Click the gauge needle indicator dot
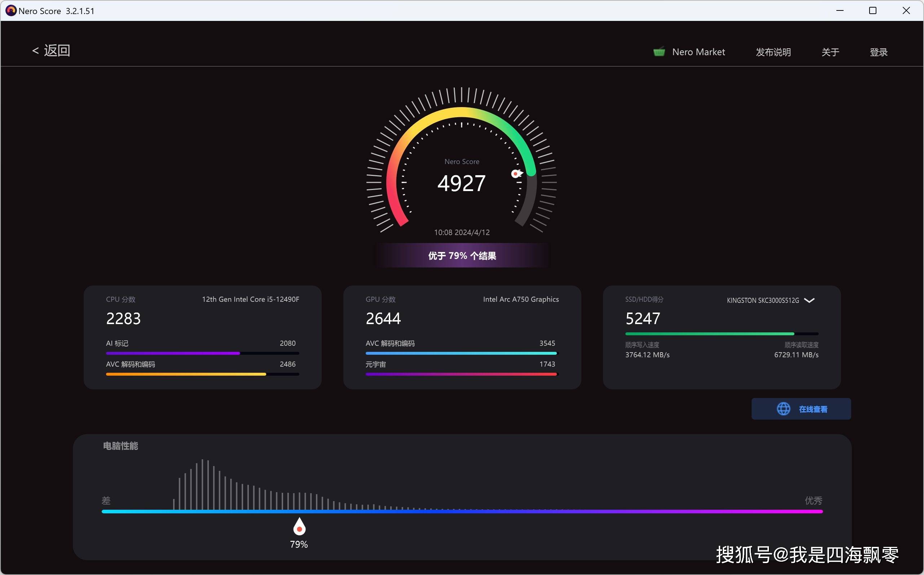The height and width of the screenshot is (575, 924). coord(515,174)
